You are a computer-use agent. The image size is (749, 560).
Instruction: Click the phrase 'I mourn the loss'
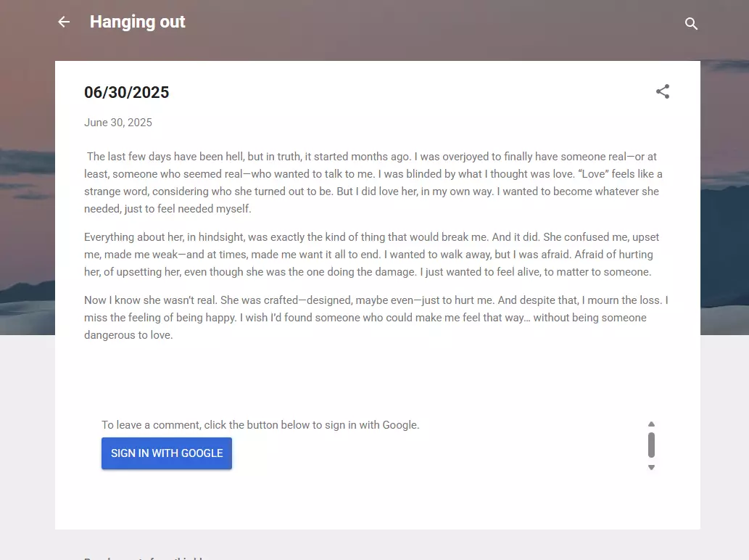pos(621,300)
